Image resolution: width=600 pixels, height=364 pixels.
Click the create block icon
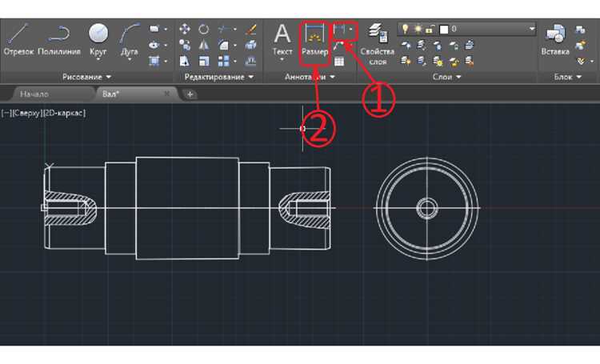click(x=581, y=29)
